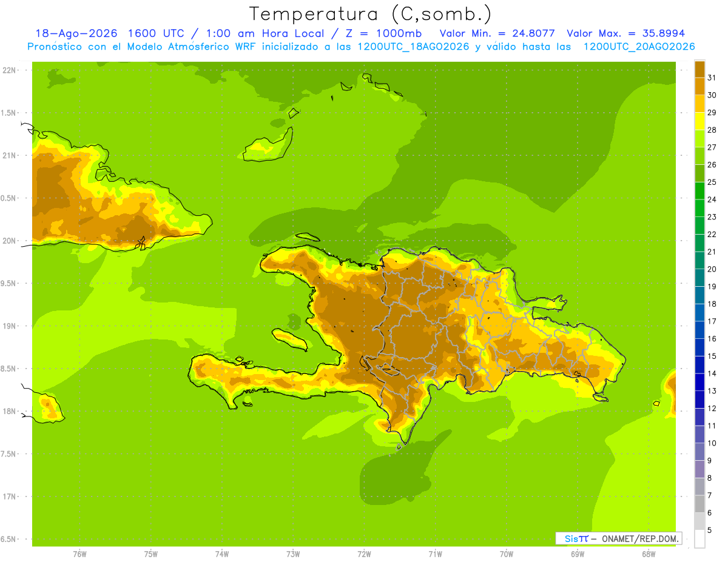Select the pressure level "Z = 1000mb"

pos(380,33)
